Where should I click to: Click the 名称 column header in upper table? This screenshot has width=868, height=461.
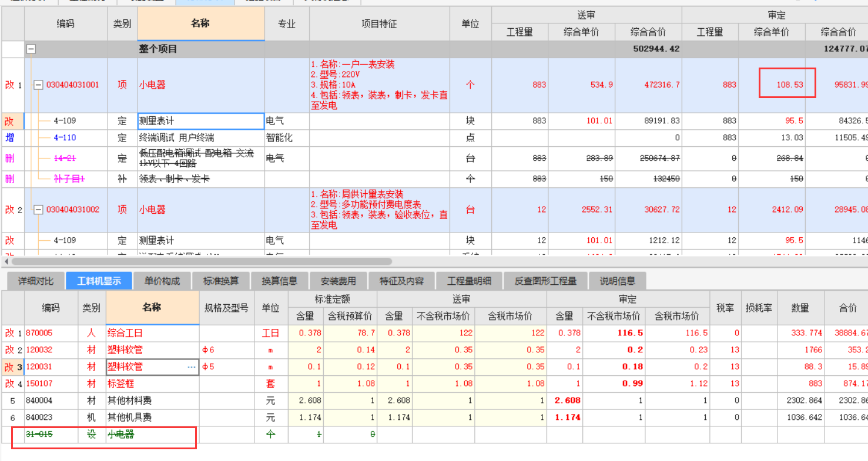(x=201, y=23)
